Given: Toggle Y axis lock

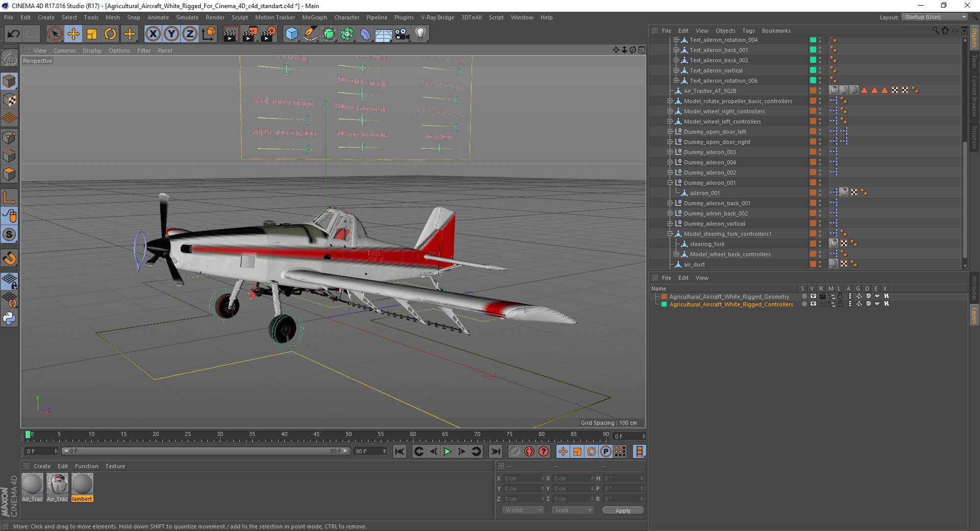Looking at the screenshot, I should pos(171,34).
